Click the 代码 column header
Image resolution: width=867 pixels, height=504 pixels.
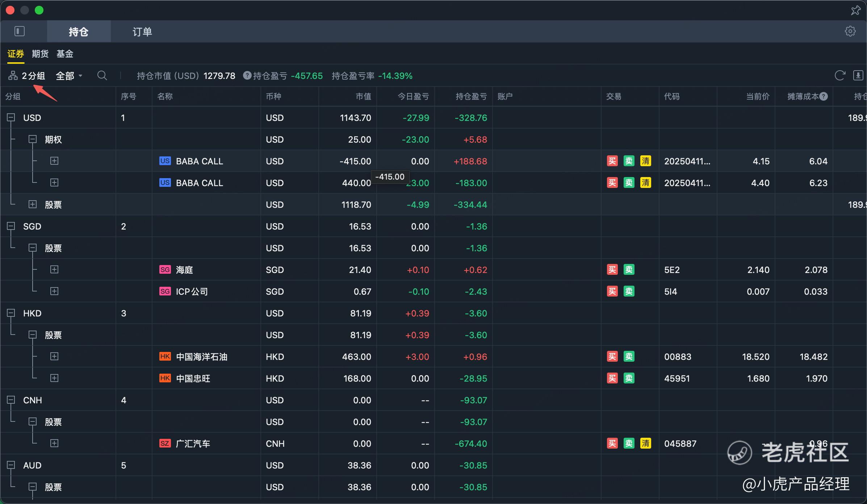click(x=672, y=96)
